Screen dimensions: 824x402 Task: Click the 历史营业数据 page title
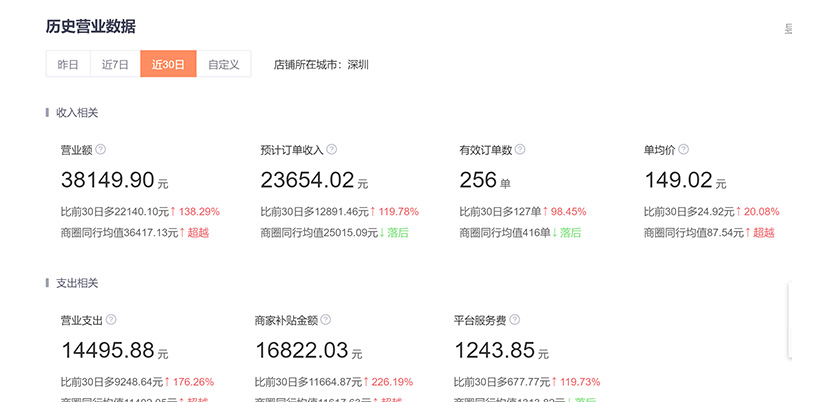[x=91, y=27]
